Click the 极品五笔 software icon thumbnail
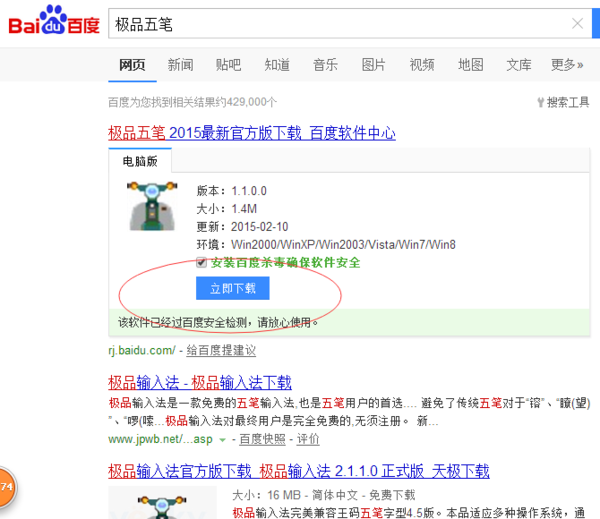Viewport: 600px width, 519px height. (152, 206)
